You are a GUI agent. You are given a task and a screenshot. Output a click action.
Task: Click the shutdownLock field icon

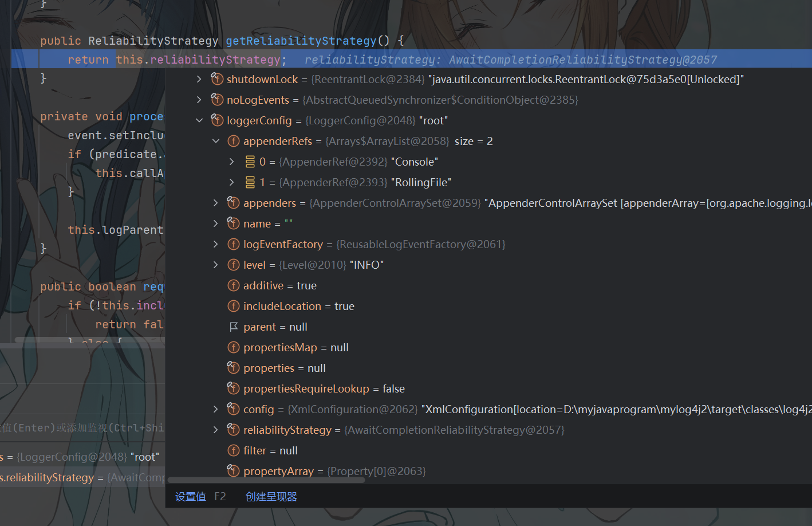(x=216, y=78)
